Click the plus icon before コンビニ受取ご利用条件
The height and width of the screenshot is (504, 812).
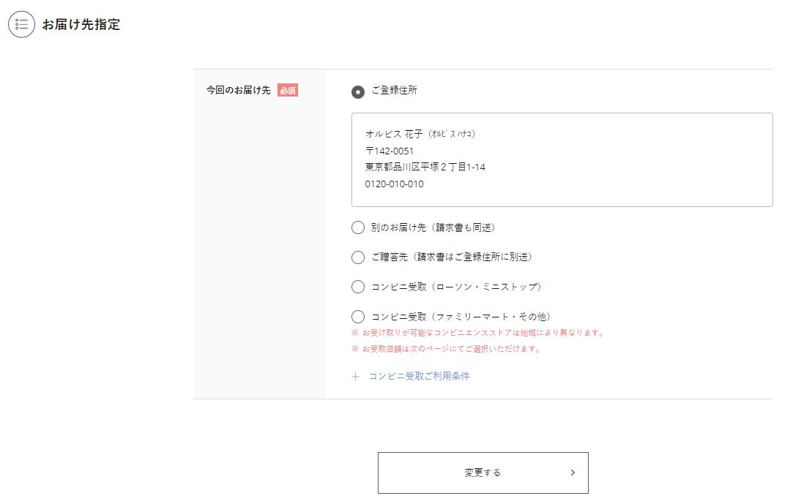pyautogui.click(x=356, y=377)
